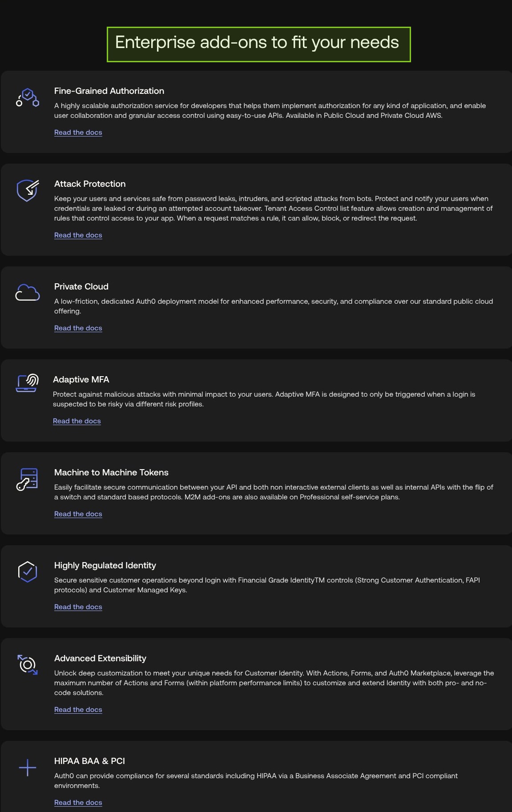Viewport: 512px width, 812px height.
Task: Click the HIPAA BAA & PCI plus icon
Action: (x=28, y=768)
